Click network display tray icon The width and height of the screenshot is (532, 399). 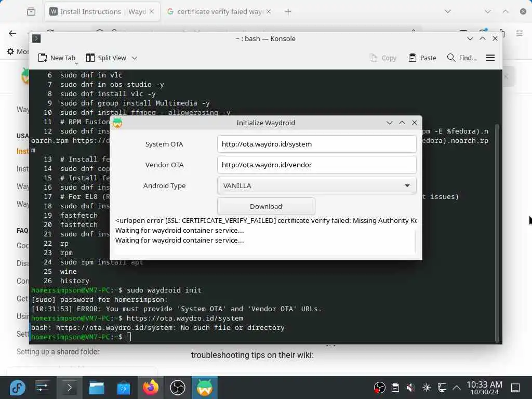(x=442, y=388)
